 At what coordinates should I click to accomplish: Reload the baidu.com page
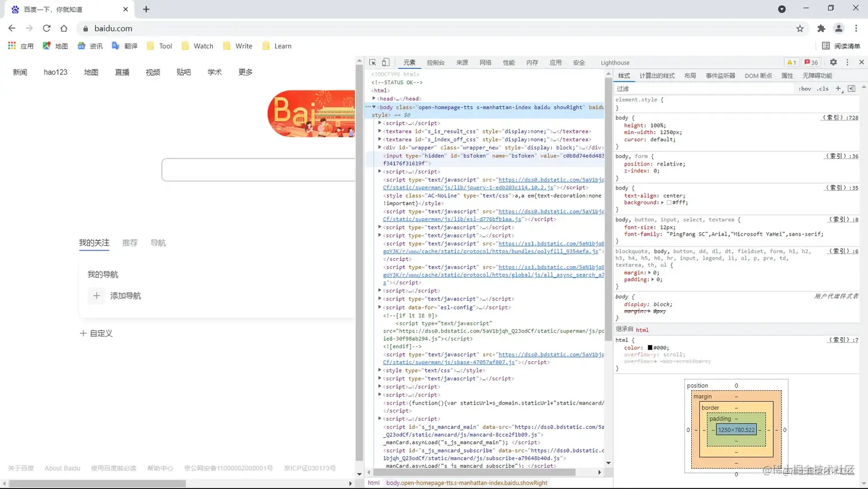46,28
